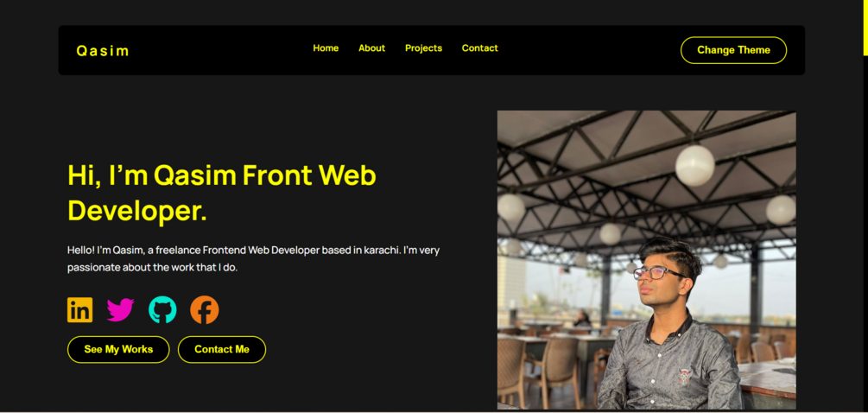Open the About nav link
This screenshot has height=413, width=868.
(x=372, y=48)
